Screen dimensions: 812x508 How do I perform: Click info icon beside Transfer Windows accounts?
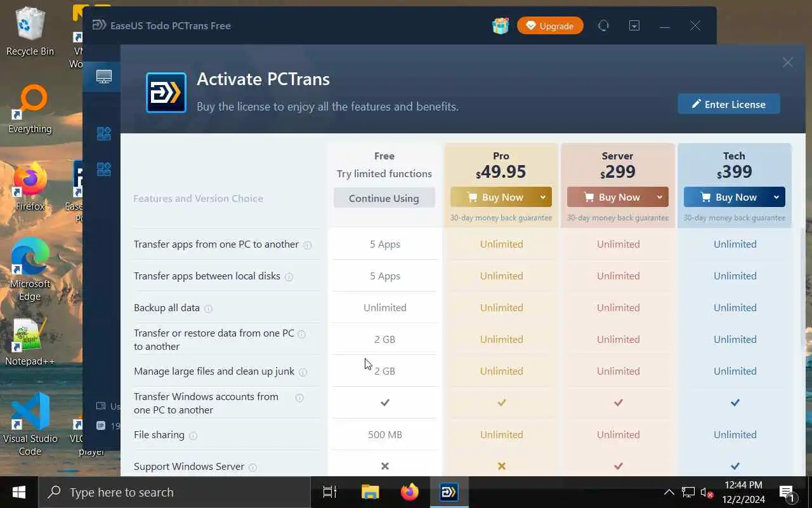tap(299, 398)
